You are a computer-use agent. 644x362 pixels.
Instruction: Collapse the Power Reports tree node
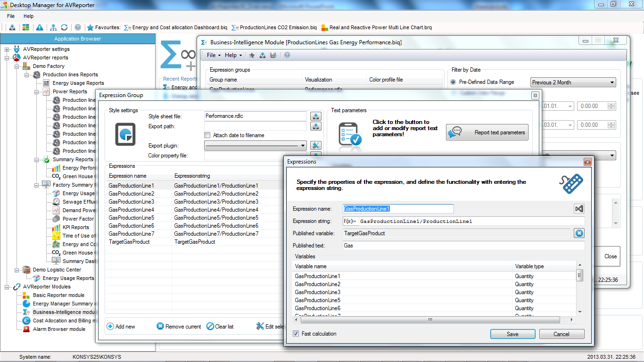(37, 92)
